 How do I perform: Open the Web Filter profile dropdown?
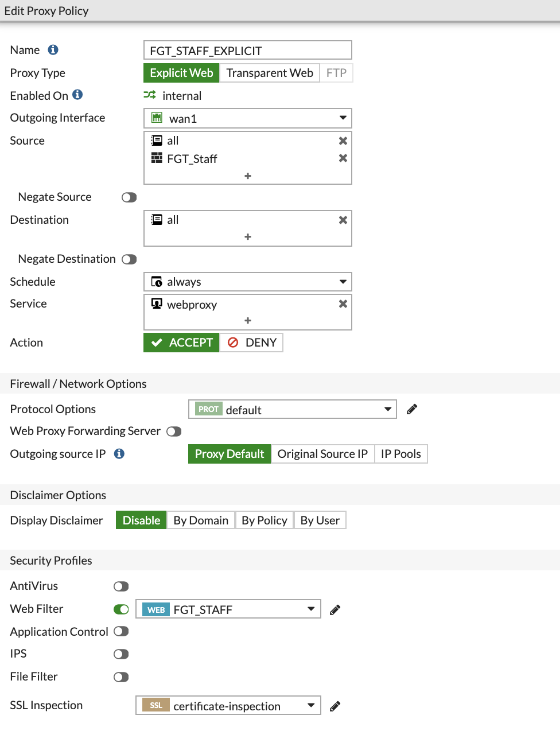pyautogui.click(x=312, y=609)
